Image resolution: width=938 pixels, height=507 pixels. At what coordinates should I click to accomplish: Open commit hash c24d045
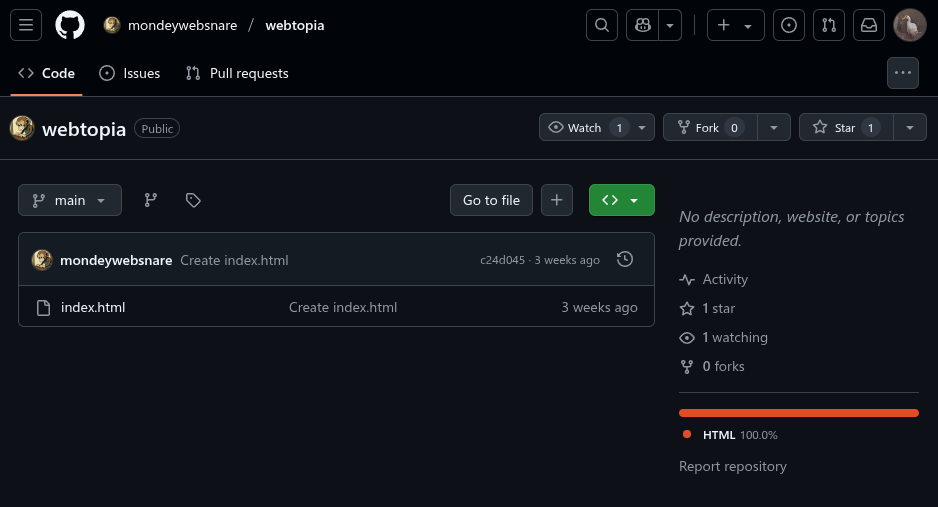pyautogui.click(x=502, y=260)
